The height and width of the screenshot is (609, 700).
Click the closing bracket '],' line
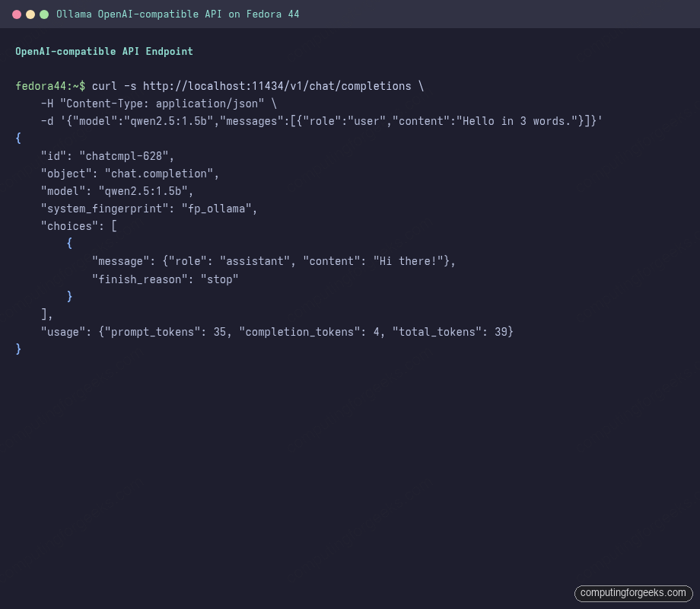click(47, 314)
